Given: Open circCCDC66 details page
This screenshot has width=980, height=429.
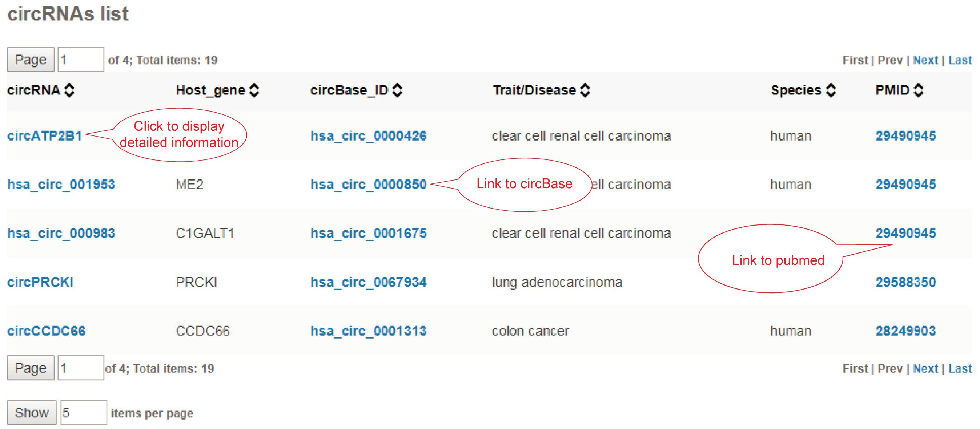Looking at the screenshot, I should [46, 331].
